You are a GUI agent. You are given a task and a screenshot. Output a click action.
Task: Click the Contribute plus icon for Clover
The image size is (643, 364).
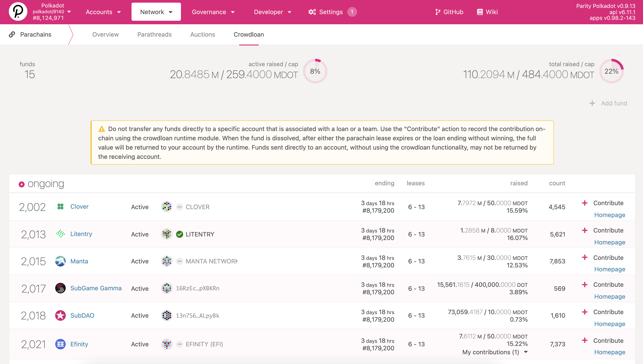click(585, 203)
